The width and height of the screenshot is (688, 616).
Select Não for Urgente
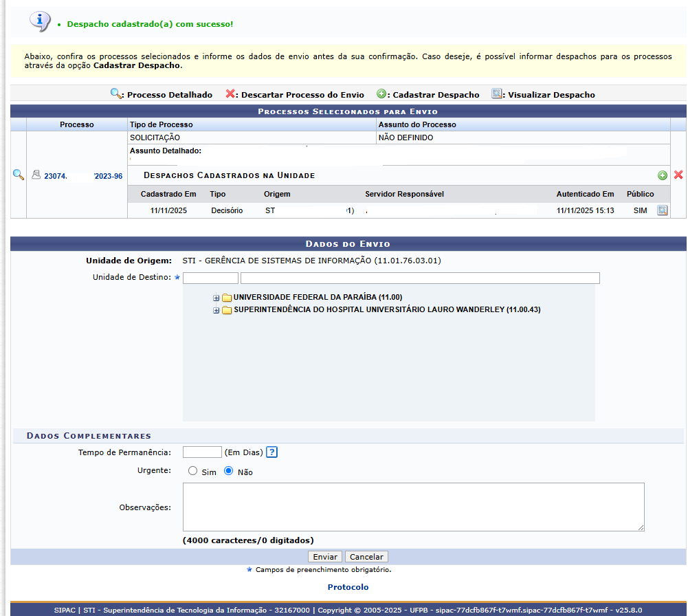229,472
